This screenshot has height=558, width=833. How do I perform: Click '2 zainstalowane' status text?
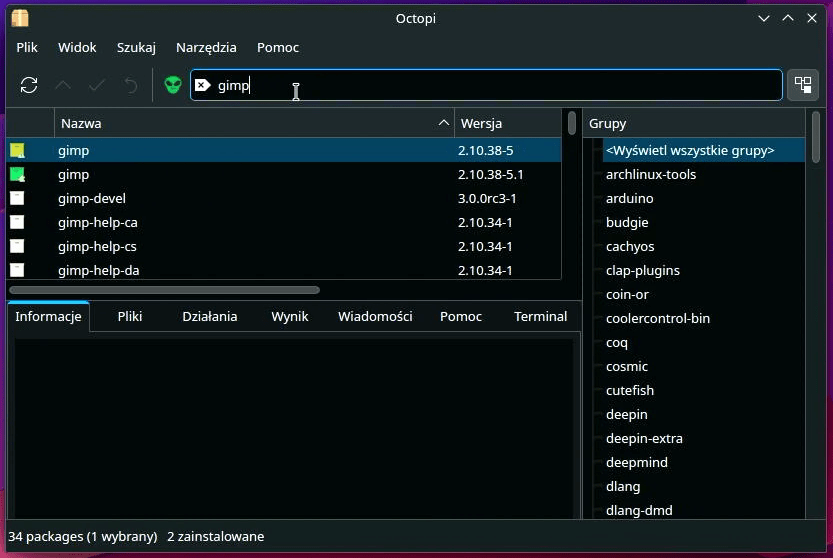click(216, 536)
